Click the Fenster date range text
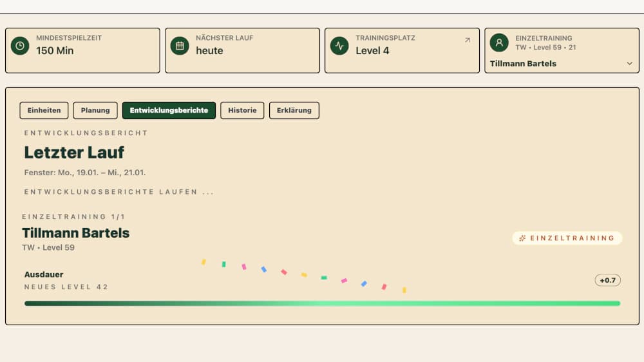 pyautogui.click(x=85, y=173)
